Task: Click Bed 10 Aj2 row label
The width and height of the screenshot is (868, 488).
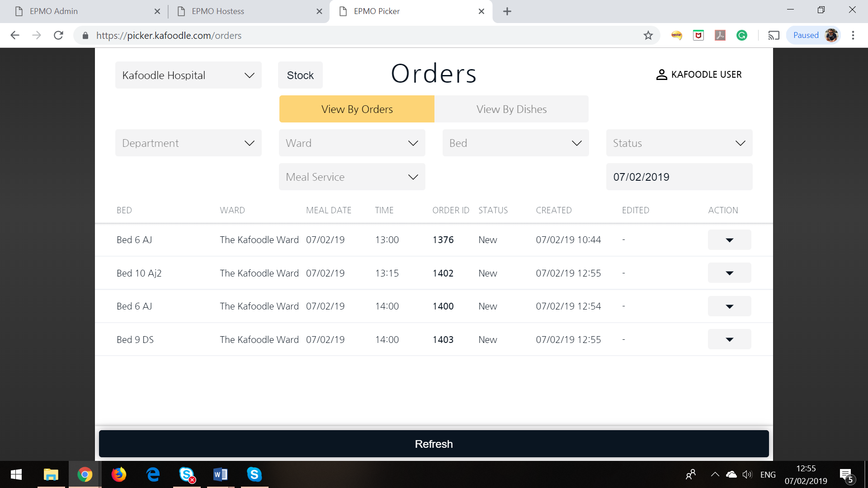Action: coord(139,273)
